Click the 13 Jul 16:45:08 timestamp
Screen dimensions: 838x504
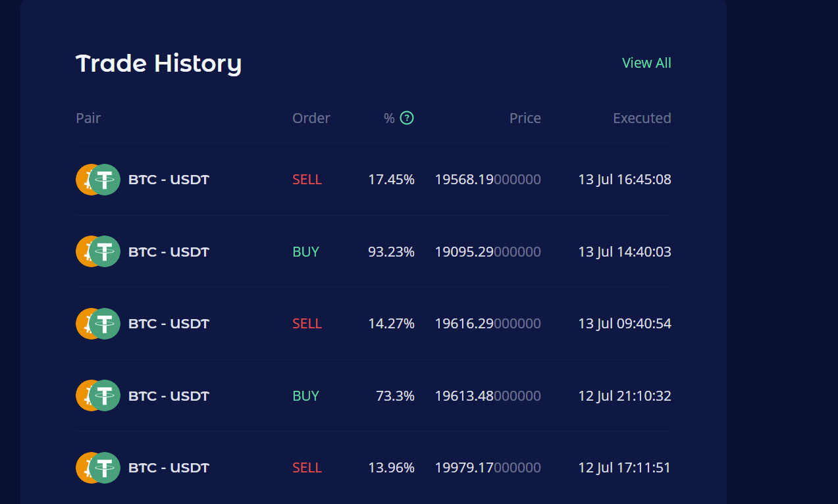click(x=624, y=180)
